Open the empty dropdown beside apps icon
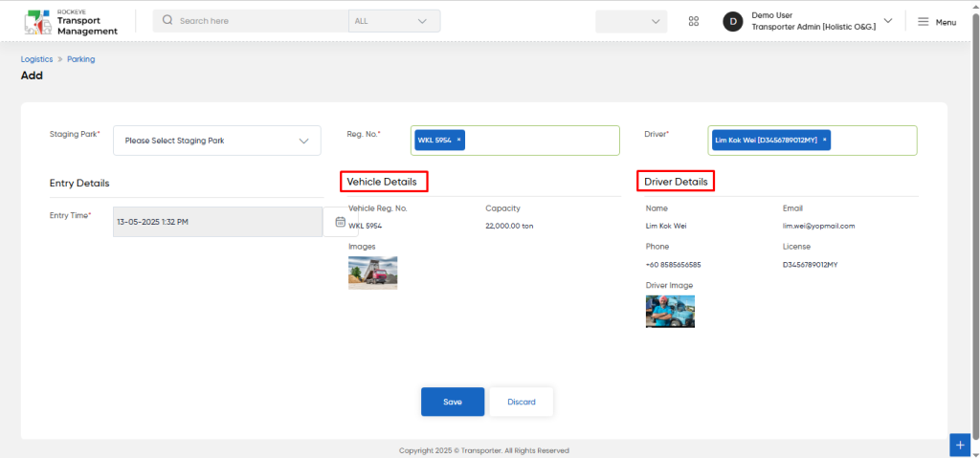980x458 pixels. click(x=632, y=21)
